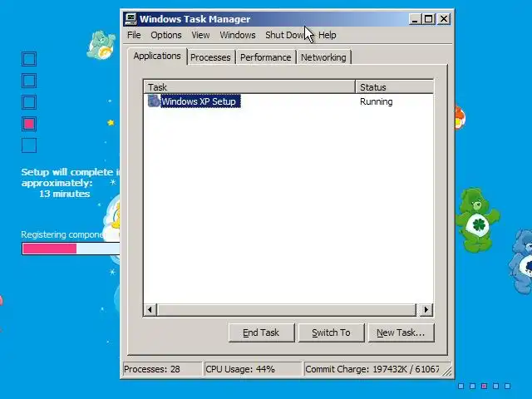Click the Switch To button
Screen dimensions: 532x399
331,332
